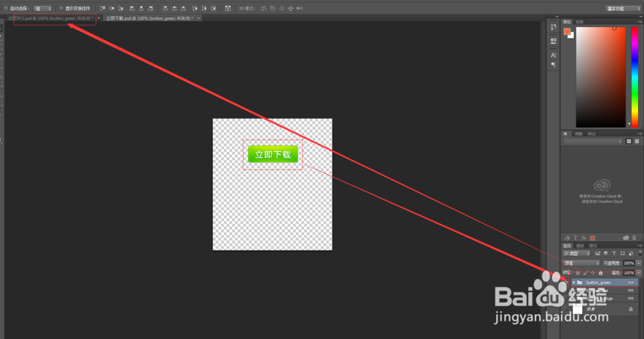Click the distribute bottom edges icon
The image size is (644, 339).
[x=183, y=8]
